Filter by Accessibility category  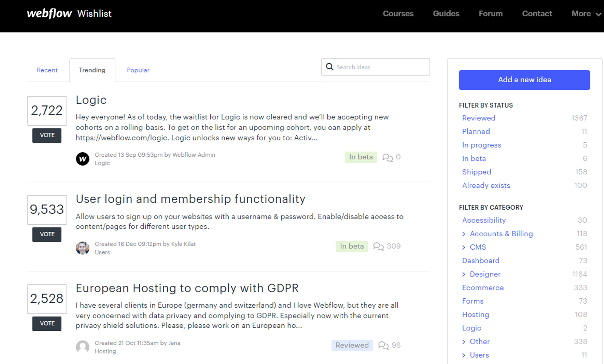484,221
